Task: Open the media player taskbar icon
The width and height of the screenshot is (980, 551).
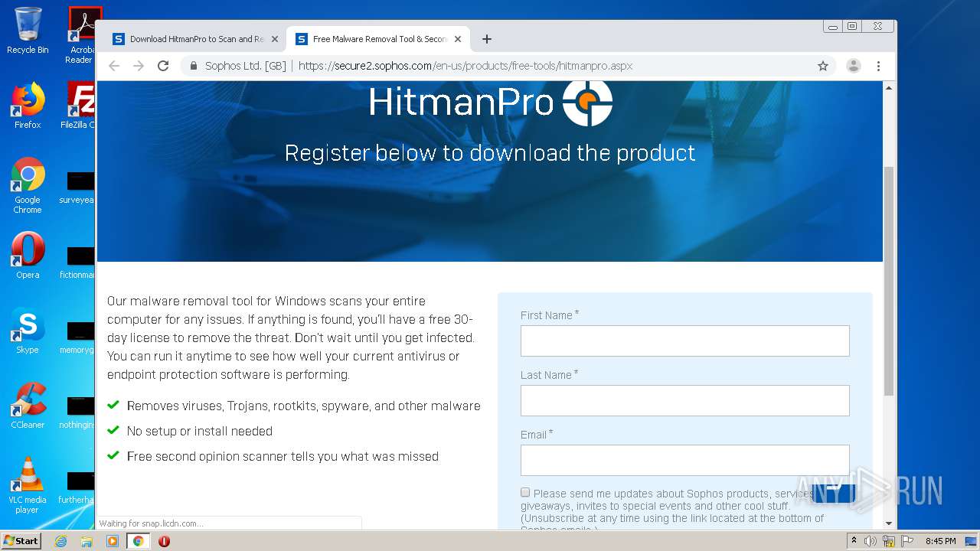Action: tap(113, 541)
